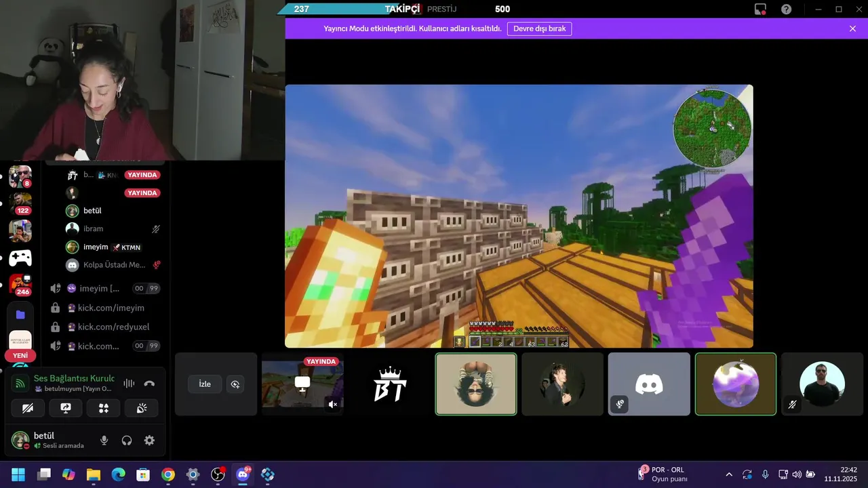Viewport: 868px width, 488px height.
Task: Click the main Minecraft stream view
Action: [519, 216]
